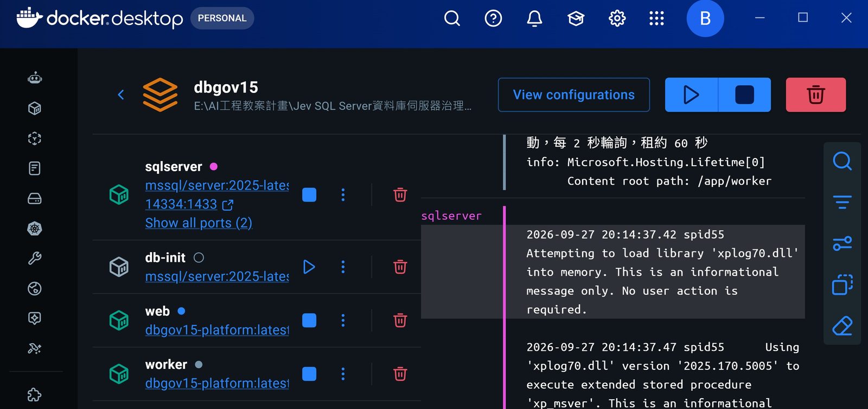Click the dbgov15 stack title
Screen dimensions: 868x409
coord(226,87)
